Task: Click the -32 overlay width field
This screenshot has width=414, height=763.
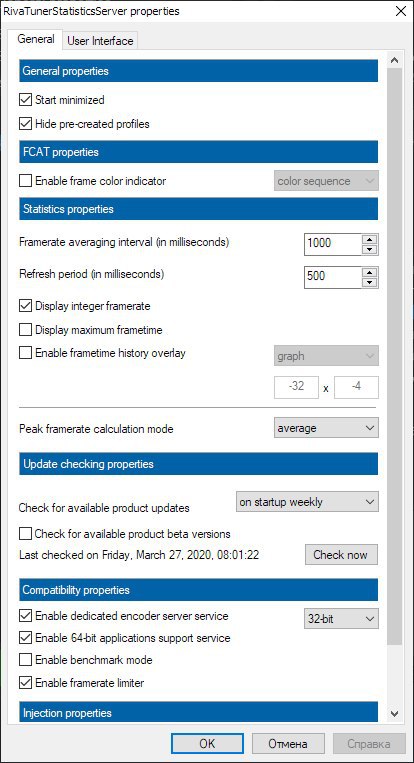Action: 296,387
